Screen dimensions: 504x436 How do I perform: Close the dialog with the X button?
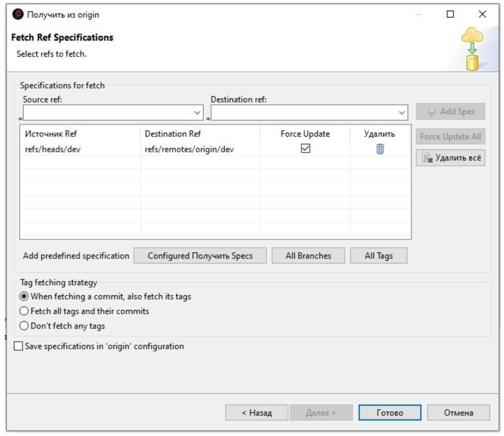[x=482, y=14]
